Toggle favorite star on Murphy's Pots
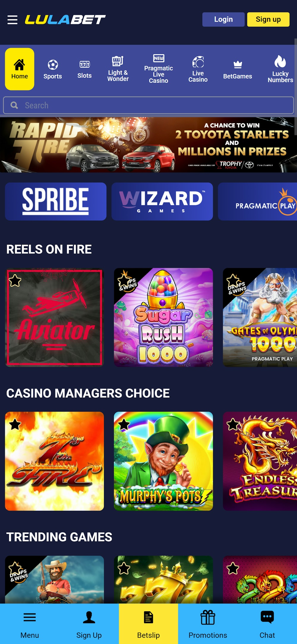The width and height of the screenshot is (297, 644). pos(124,424)
